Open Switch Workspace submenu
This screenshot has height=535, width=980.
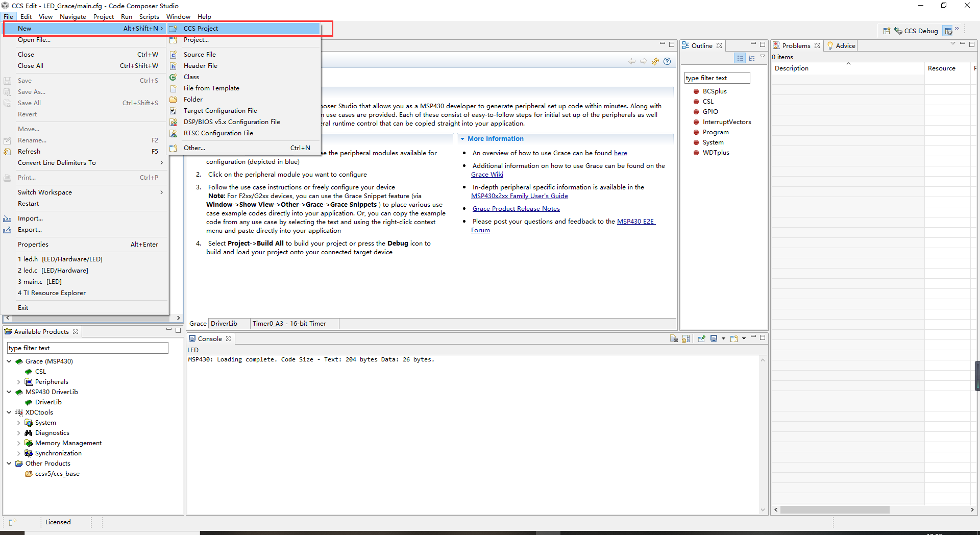tap(85, 192)
